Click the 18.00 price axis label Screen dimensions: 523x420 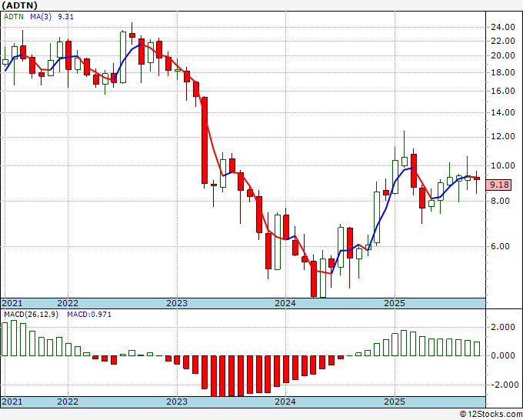click(x=503, y=72)
